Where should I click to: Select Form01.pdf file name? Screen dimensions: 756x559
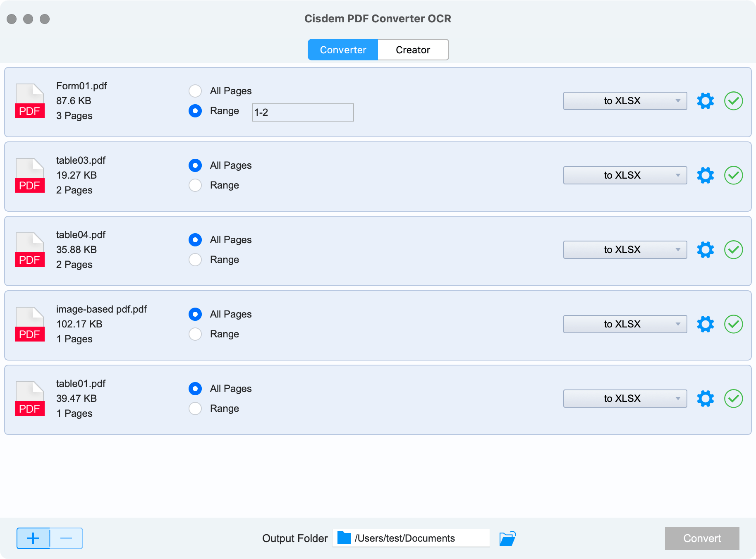[81, 86]
